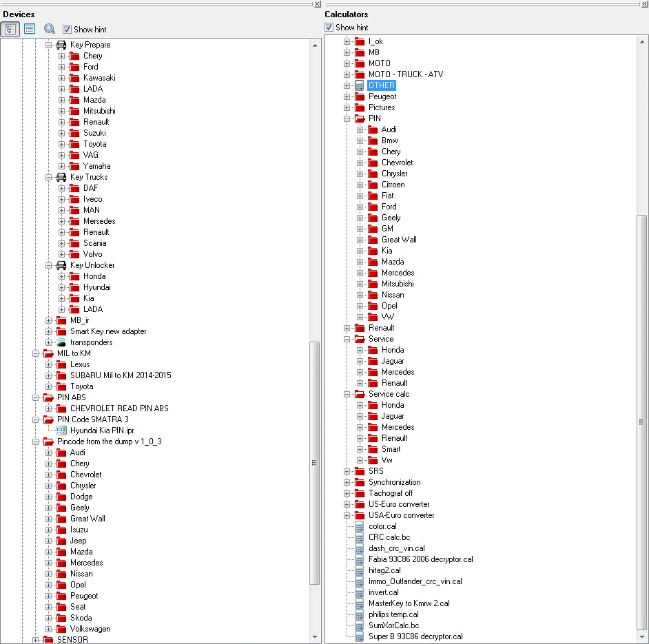Expand the CHEVROLET READ PIN ABS folder

[48, 408]
